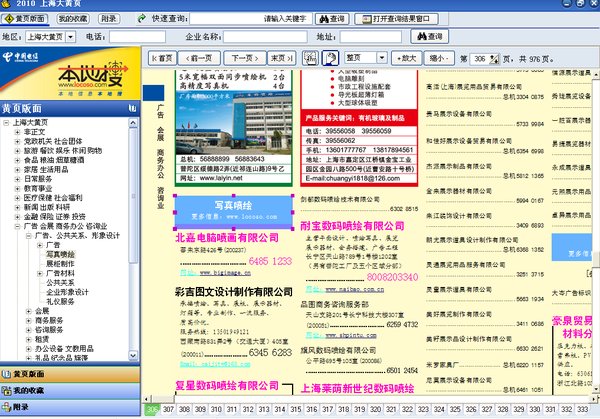The height and width of the screenshot is (419, 600).
Task: Expand the 租赁 tree node
Action: (29, 339)
